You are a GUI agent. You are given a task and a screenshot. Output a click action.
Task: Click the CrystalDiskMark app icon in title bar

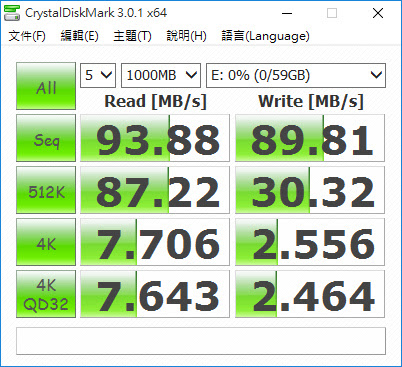(12, 13)
